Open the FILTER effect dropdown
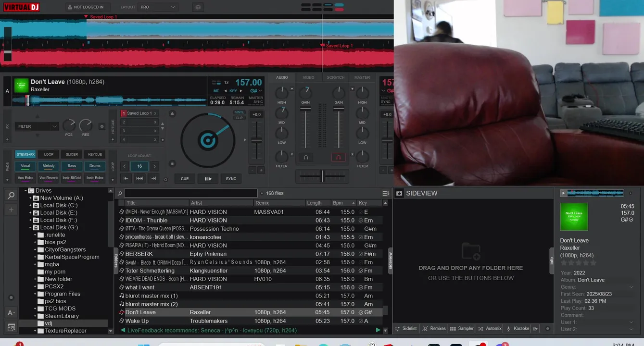The width and height of the screenshot is (644, 346). pyautogui.click(x=37, y=126)
